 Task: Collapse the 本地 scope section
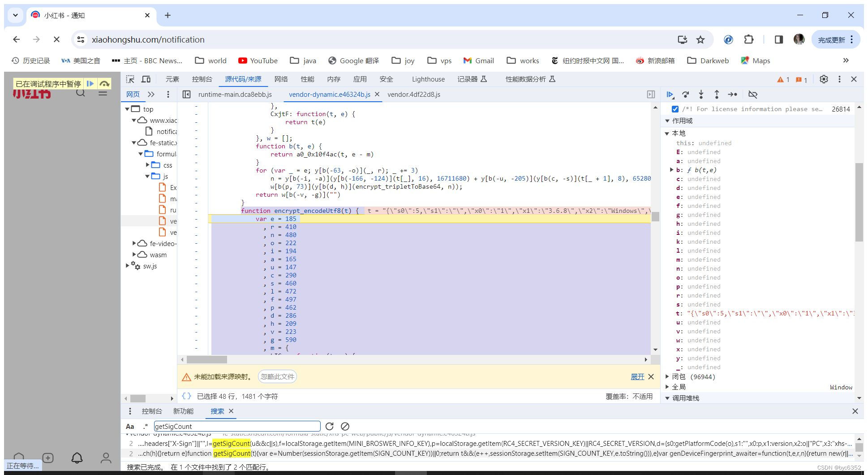[667, 133]
